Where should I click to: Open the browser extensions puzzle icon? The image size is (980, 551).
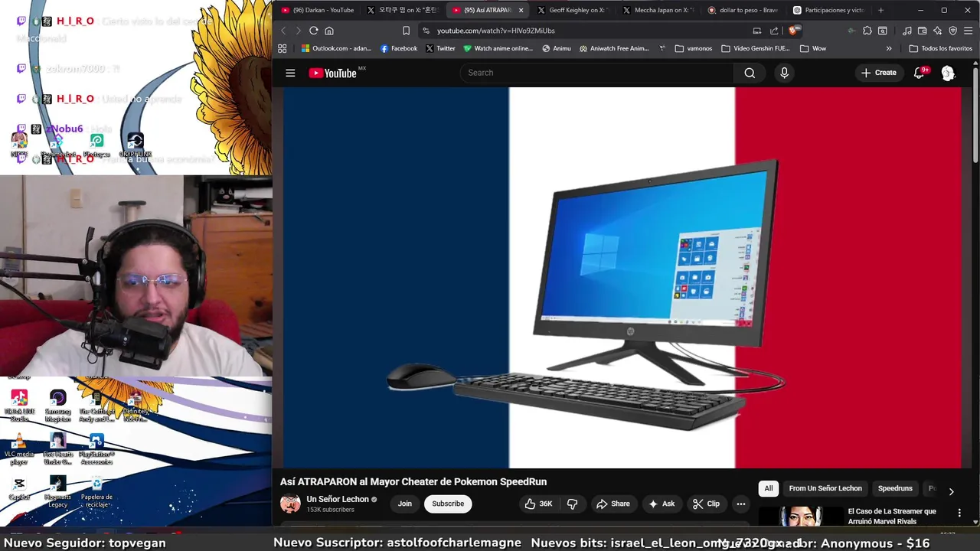pyautogui.click(x=867, y=31)
